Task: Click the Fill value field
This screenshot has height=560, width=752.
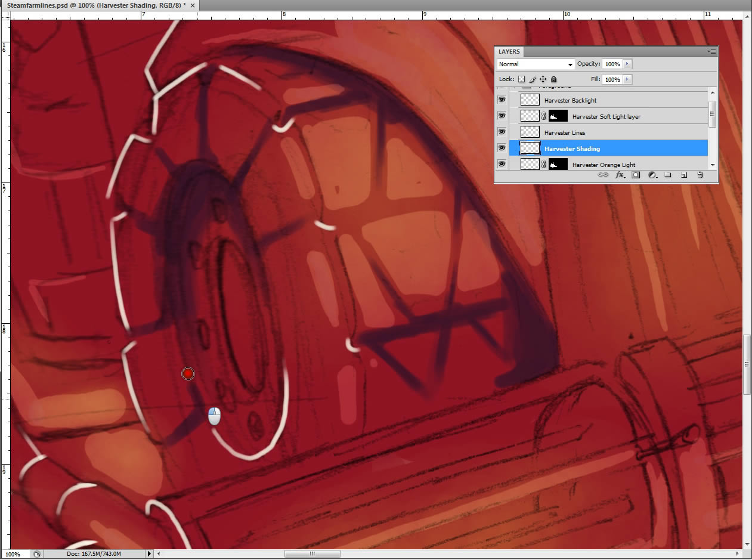Action: (612, 79)
